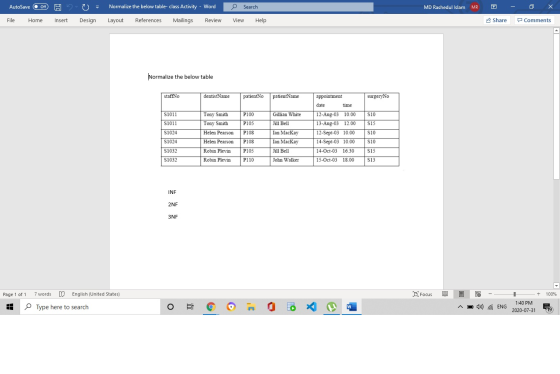Viewport: 560px width, 374px height.
Task: Go to the References tab
Action: tap(148, 20)
